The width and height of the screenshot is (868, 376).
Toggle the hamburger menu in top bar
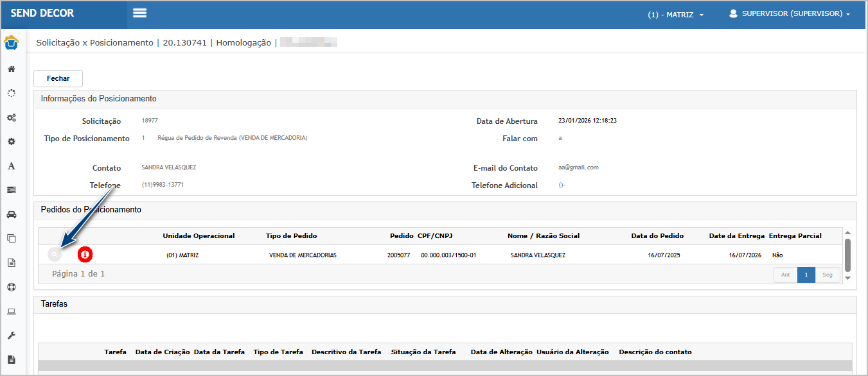139,13
